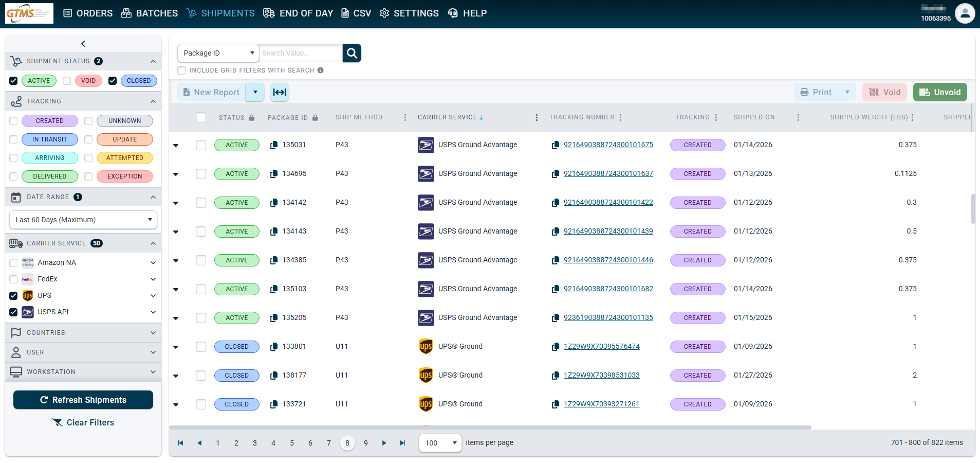The image size is (980, 463).
Task: Click info icon beside include grid filters
Action: coord(321,70)
